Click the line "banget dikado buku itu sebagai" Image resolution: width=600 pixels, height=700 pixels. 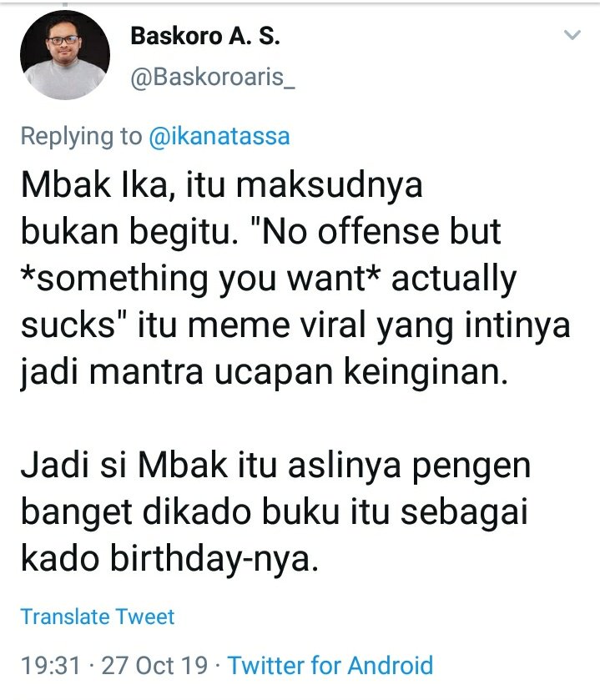click(275, 512)
